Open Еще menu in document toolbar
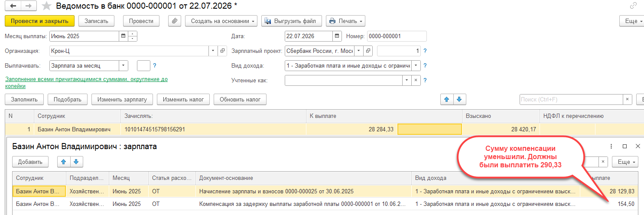 coord(632,21)
